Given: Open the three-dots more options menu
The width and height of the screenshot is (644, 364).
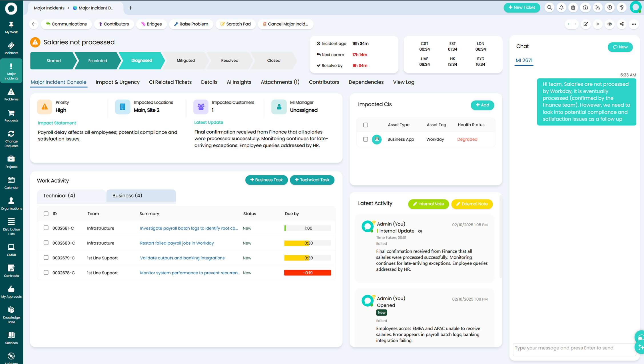Looking at the screenshot, I should pyautogui.click(x=634, y=24).
